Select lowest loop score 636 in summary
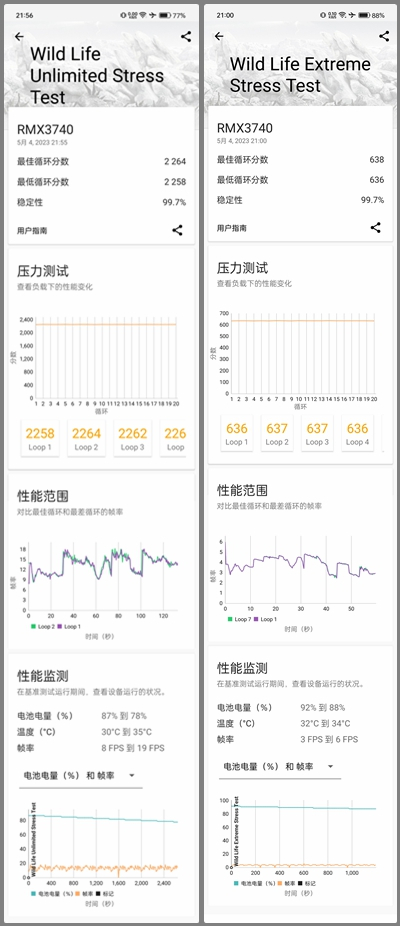Image resolution: width=400 pixels, height=926 pixels. point(376,180)
